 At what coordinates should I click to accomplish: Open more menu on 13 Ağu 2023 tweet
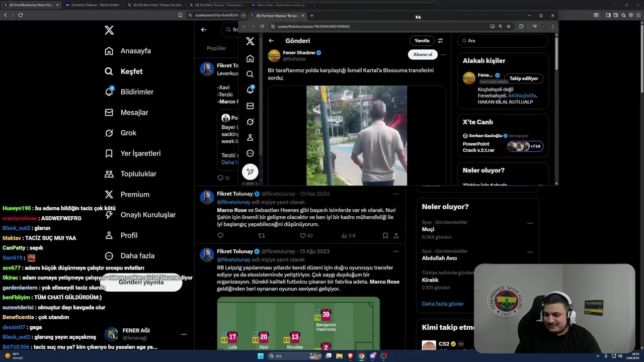[396, 251]
